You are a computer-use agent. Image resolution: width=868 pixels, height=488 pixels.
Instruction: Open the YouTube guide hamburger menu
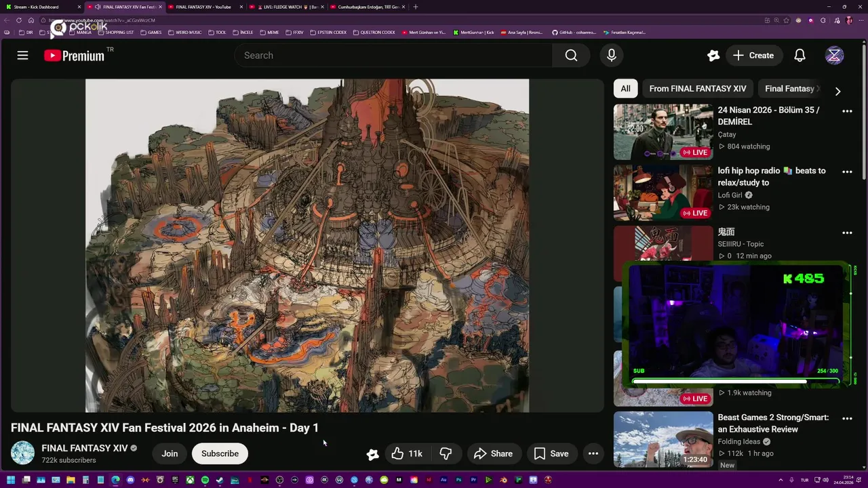[22, 56]
